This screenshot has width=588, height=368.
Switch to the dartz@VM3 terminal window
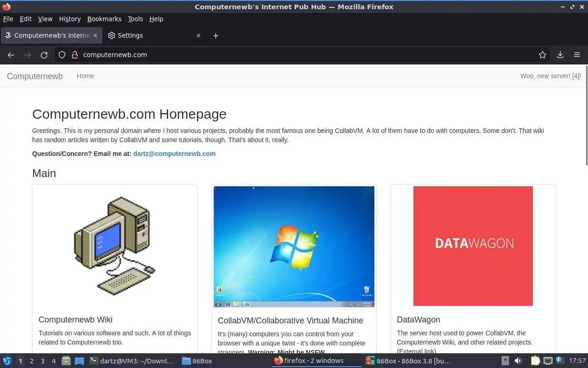tap(132, 361)
